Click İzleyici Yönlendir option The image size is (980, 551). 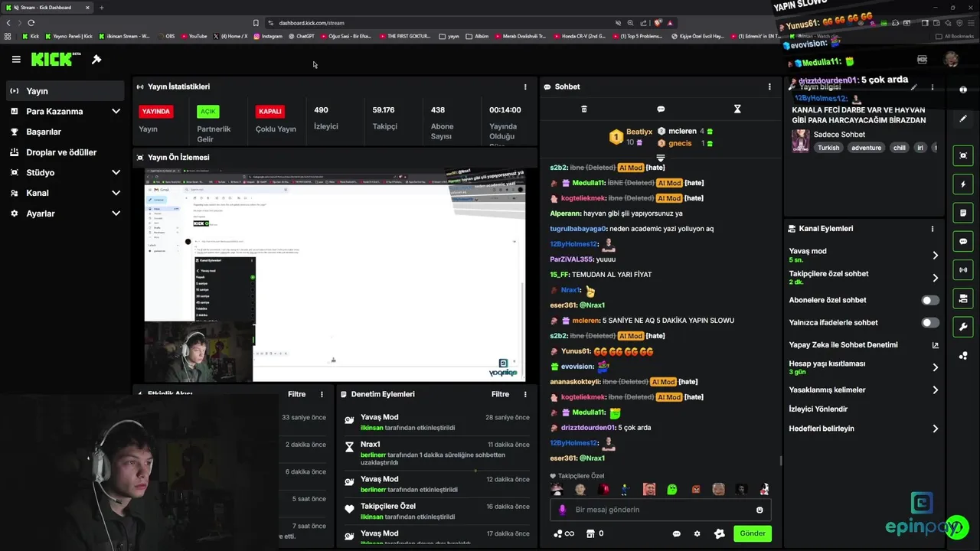click(x=818, y=409)
